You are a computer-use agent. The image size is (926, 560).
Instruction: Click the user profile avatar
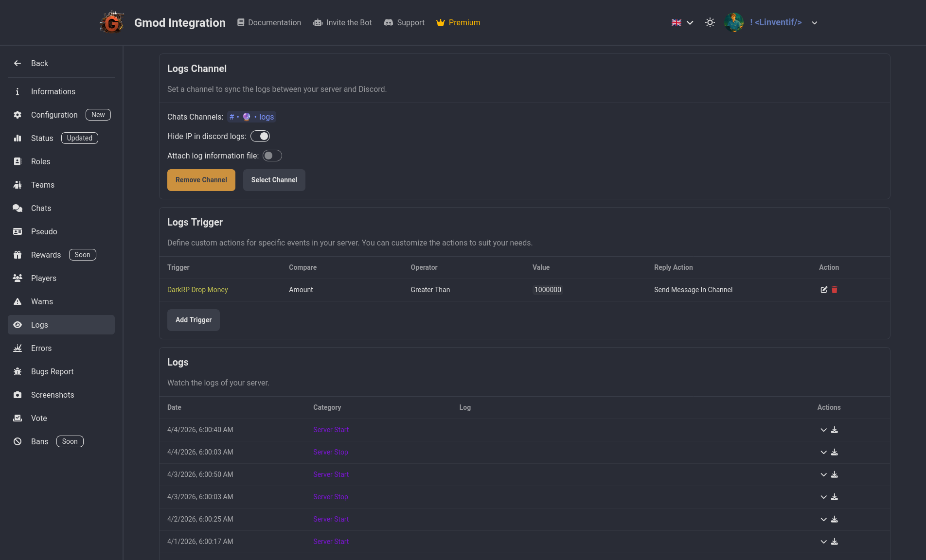[x=734, y=23]
